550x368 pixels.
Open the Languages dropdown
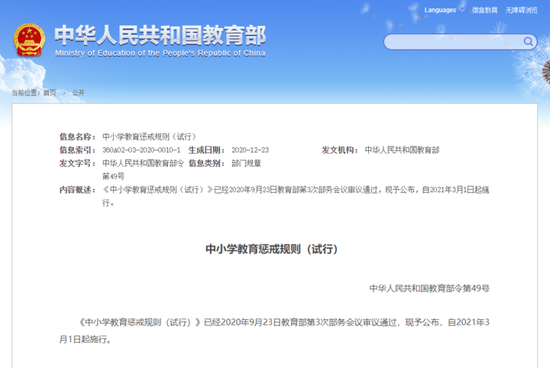(x=444, y=10)
